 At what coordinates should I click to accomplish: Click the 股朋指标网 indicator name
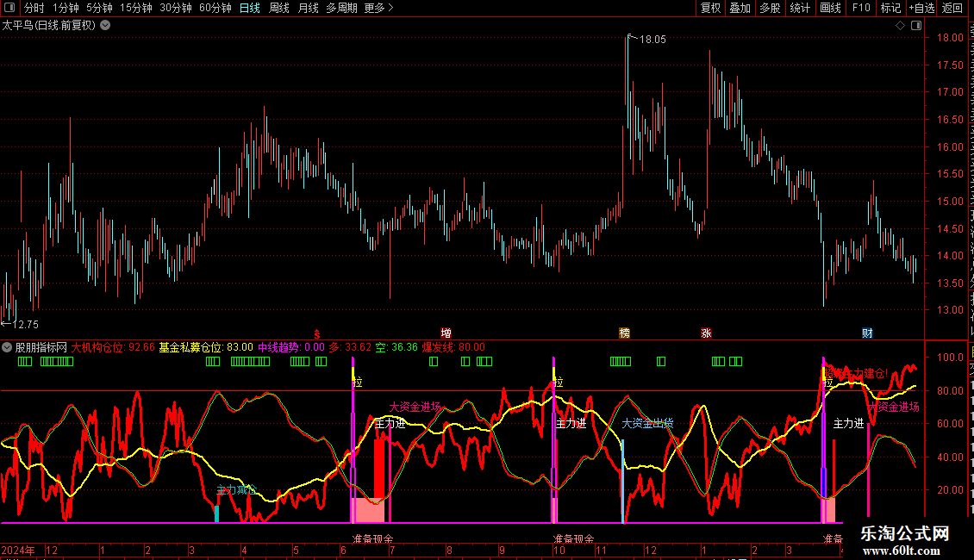[x=41, y=347]
